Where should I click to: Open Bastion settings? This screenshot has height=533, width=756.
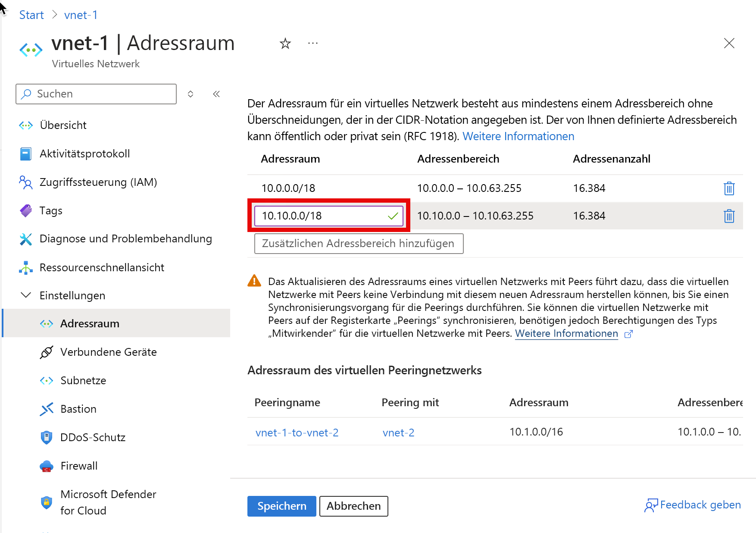(x=78, y=409)
